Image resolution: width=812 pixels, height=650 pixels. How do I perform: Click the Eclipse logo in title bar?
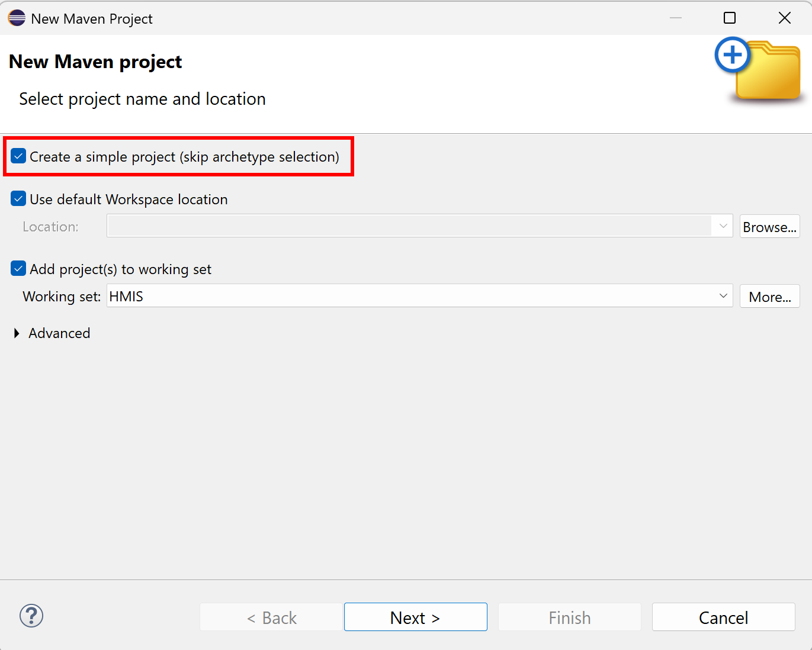tap(17, 18)
